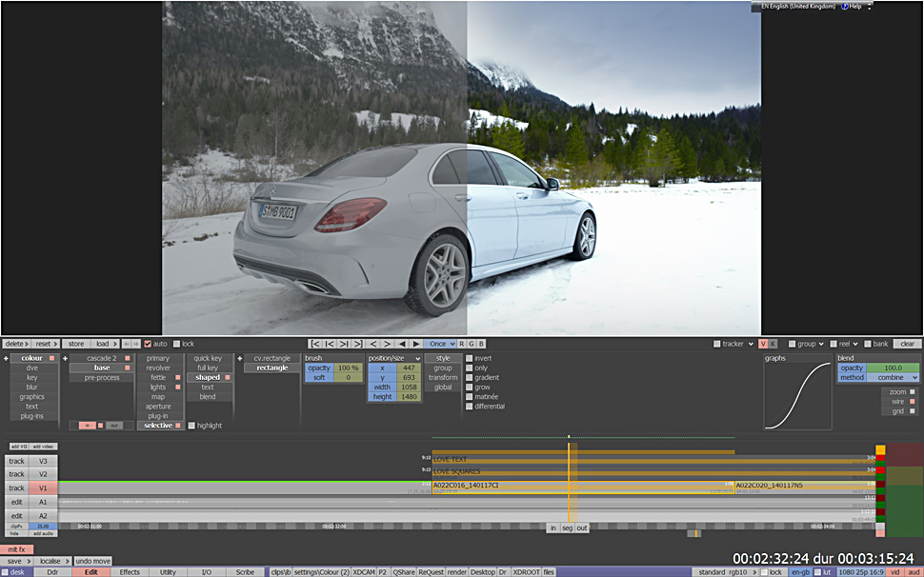Click the go-to-start transport icon
This screenshot has width=924, height=577.
(315, 344)
